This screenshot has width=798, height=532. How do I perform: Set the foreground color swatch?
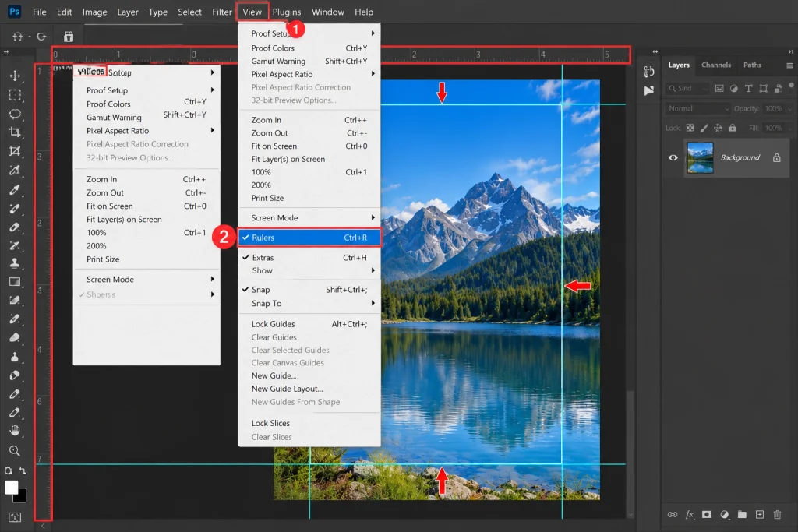(x=11, y=487)
